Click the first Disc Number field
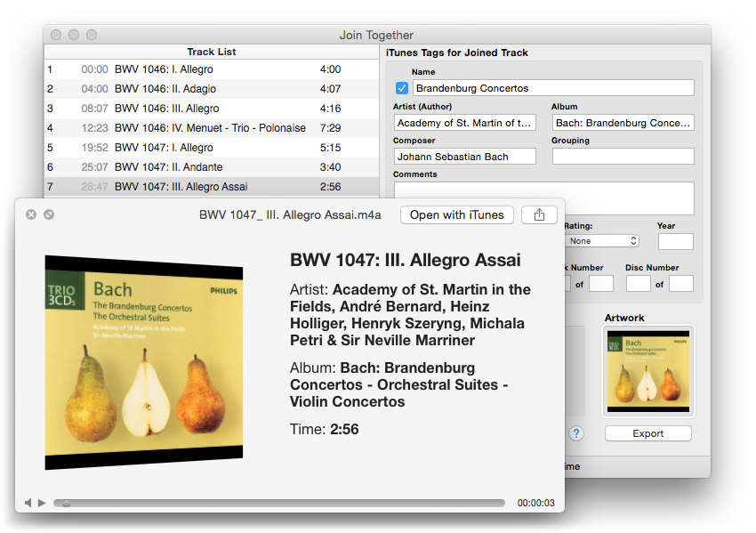Screen dimensions: 756x533 [639, 284]
